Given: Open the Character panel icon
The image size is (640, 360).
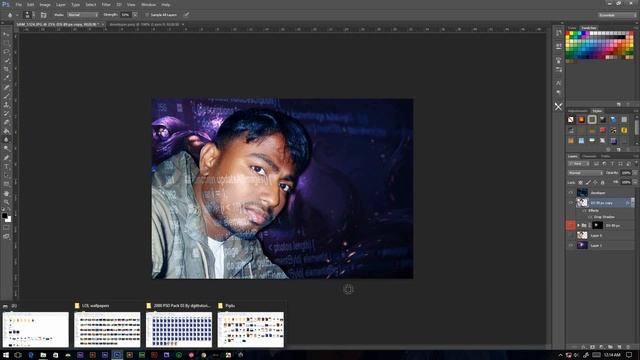Looking at the screenshot, I should (558, 83).
